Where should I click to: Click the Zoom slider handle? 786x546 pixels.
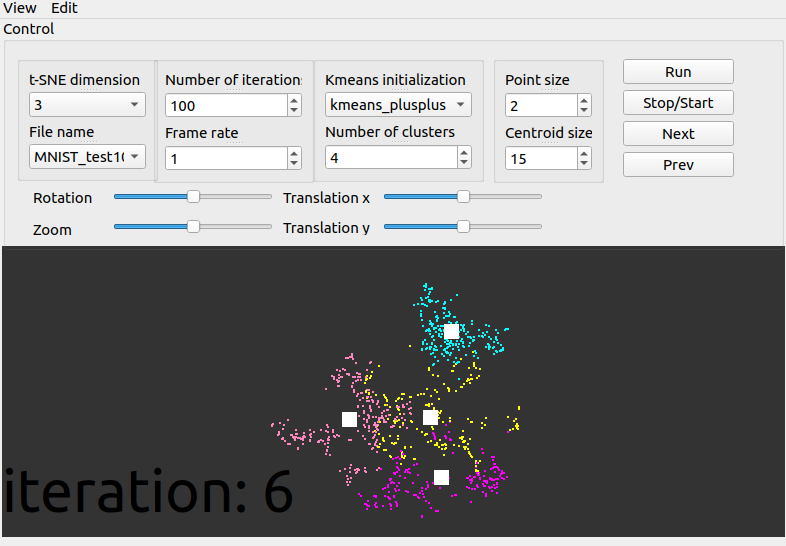194,228
